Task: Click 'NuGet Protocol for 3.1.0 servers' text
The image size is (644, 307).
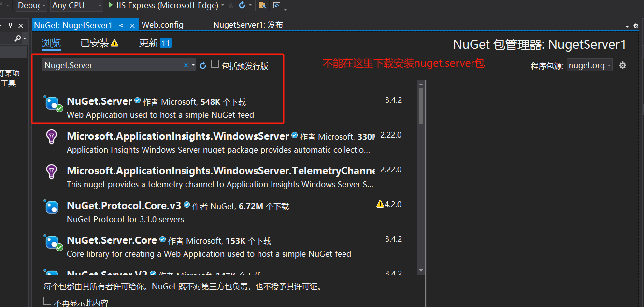Action: (x=126, y=219)
